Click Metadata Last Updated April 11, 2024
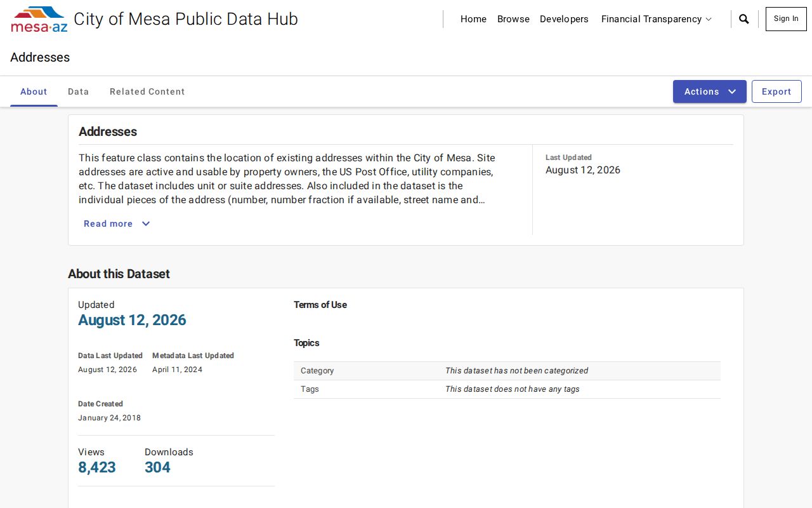The image size is (812, 508). point(177,370)
